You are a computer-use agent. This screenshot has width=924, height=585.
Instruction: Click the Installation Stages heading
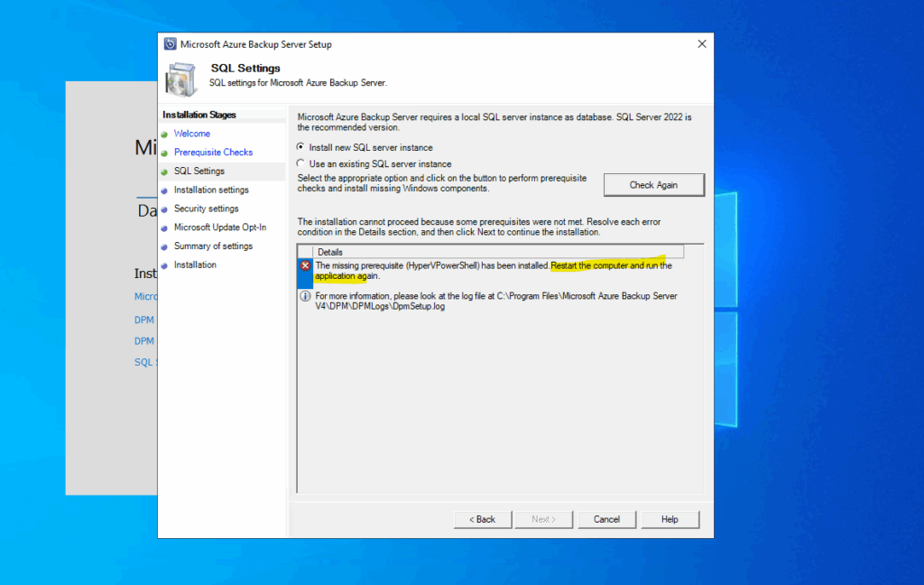[x=199, y=115]
